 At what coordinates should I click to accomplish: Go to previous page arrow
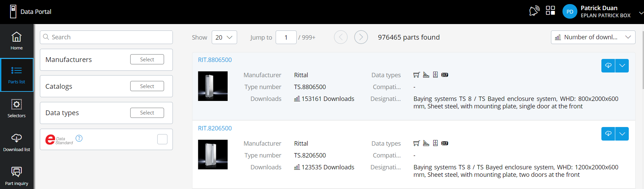341,37
